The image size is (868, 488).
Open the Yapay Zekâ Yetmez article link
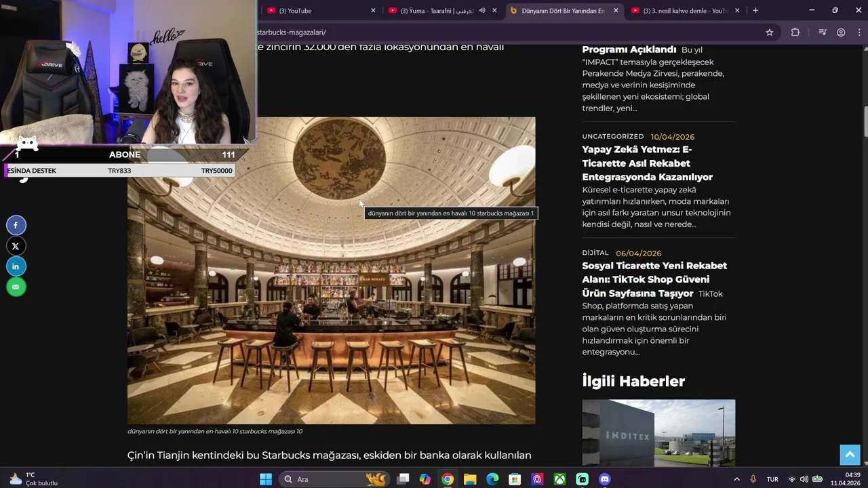[x=647, y=163]
